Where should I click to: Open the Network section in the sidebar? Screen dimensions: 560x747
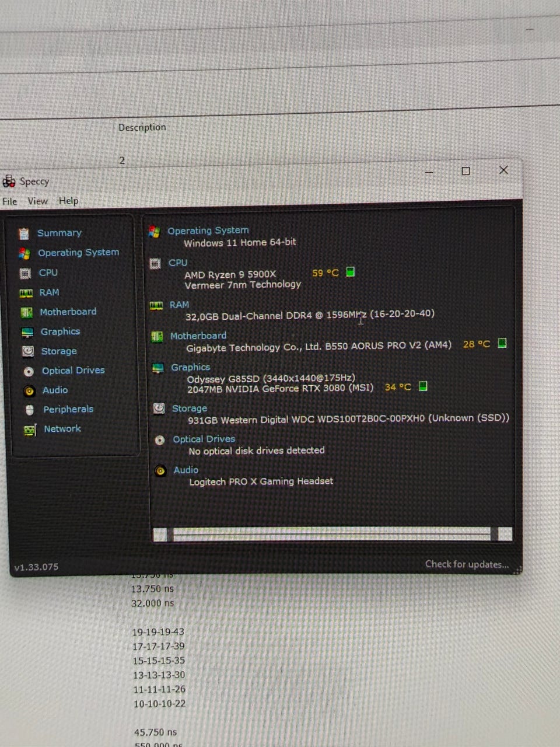pos(62,429)
